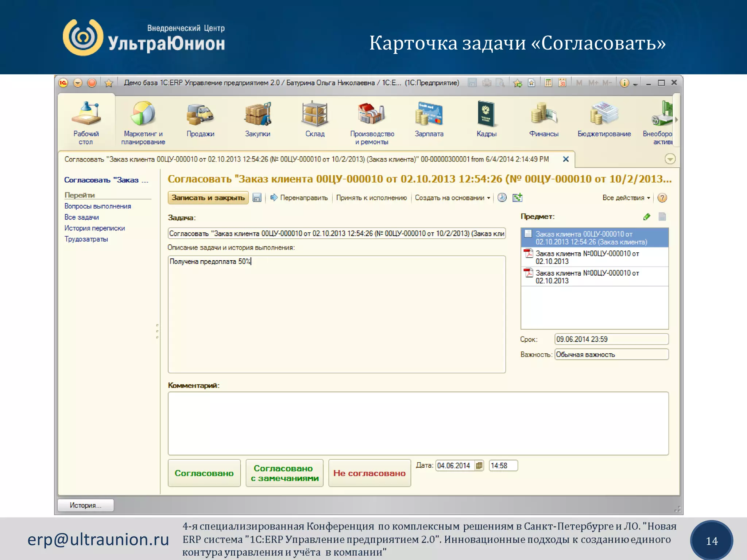The image size is (747, 560).
Task: Open the Все задачи link
Action: pyautogui.click(x=82, y=217)
